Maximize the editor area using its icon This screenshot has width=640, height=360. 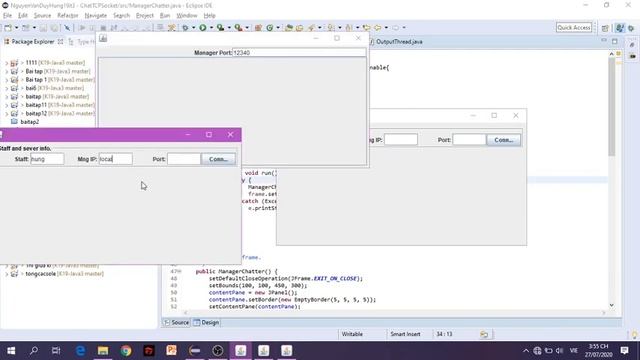(x=615, y=41)
